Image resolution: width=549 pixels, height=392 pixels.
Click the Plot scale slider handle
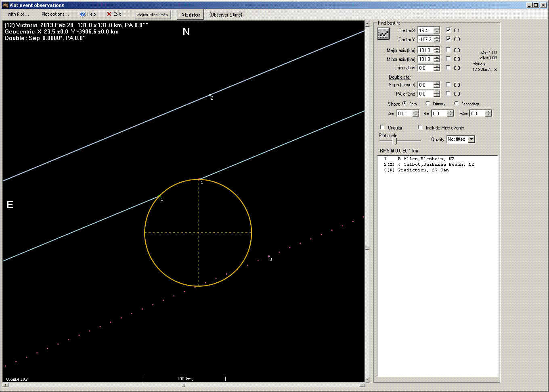click(395, 141)
